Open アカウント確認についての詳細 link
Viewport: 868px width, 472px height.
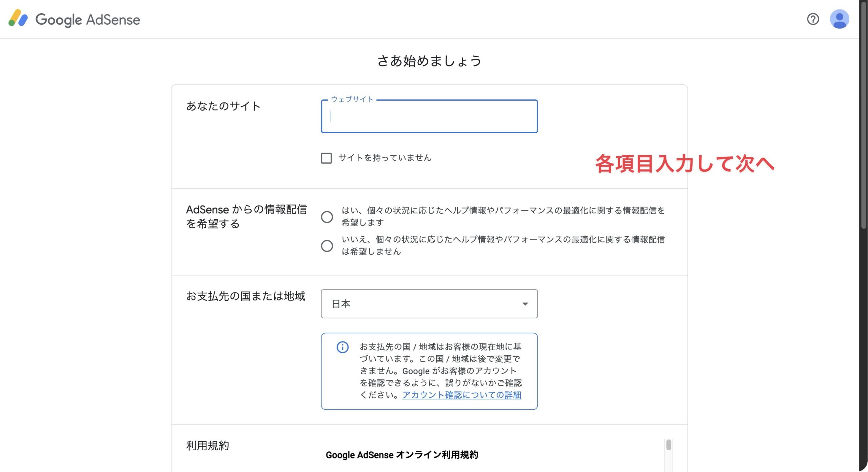pos(462,395)
